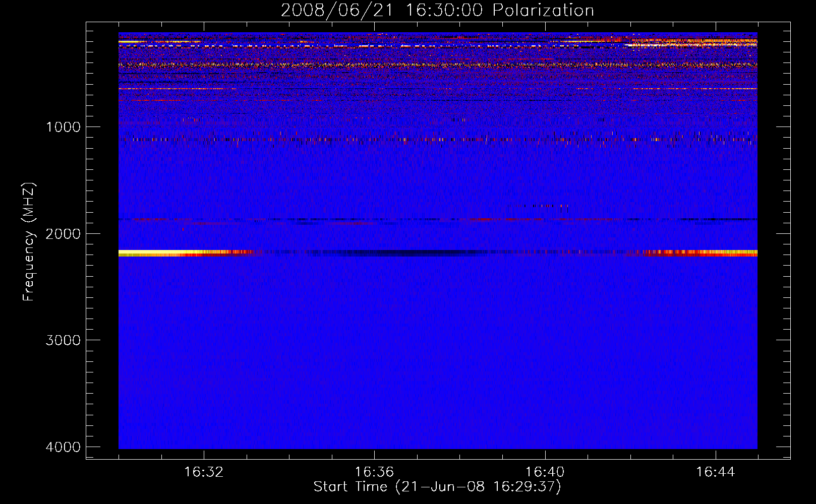
Task: Click the 4000 frequency tick label
Action: [x=64, y=447]
